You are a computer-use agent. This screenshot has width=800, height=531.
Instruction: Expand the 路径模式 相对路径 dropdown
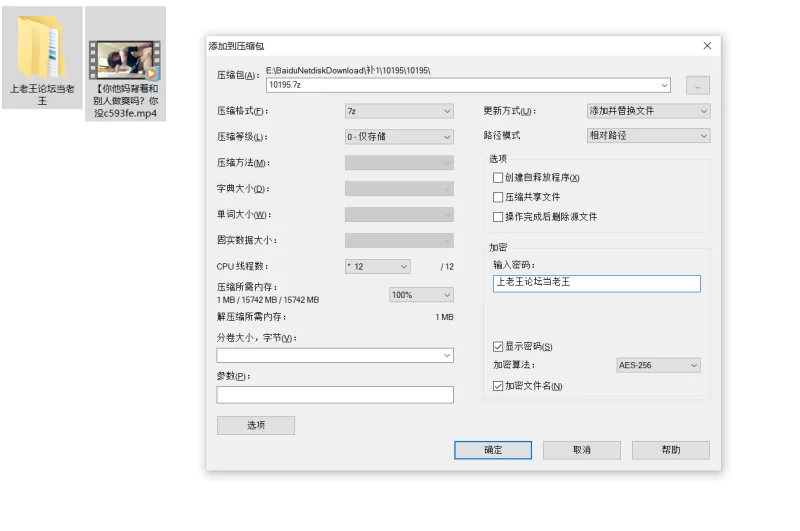click(648, 136)
